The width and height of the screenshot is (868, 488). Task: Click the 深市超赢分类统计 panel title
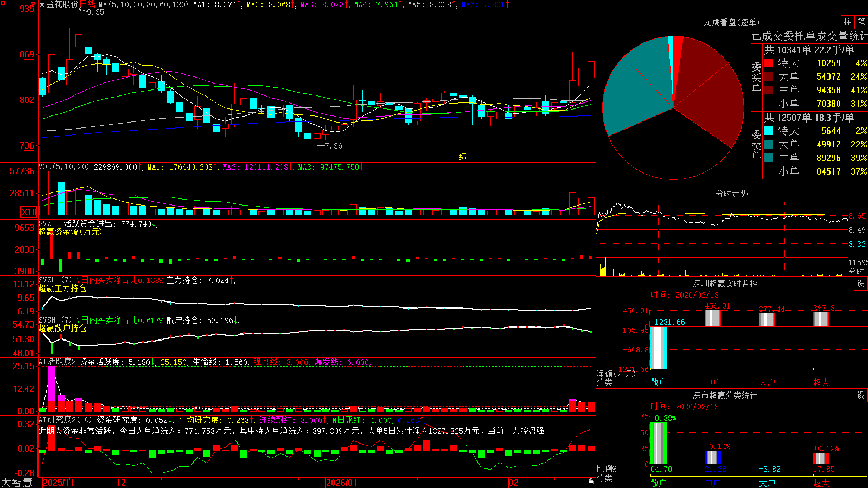pyautogui.click(x=725, y=395)
